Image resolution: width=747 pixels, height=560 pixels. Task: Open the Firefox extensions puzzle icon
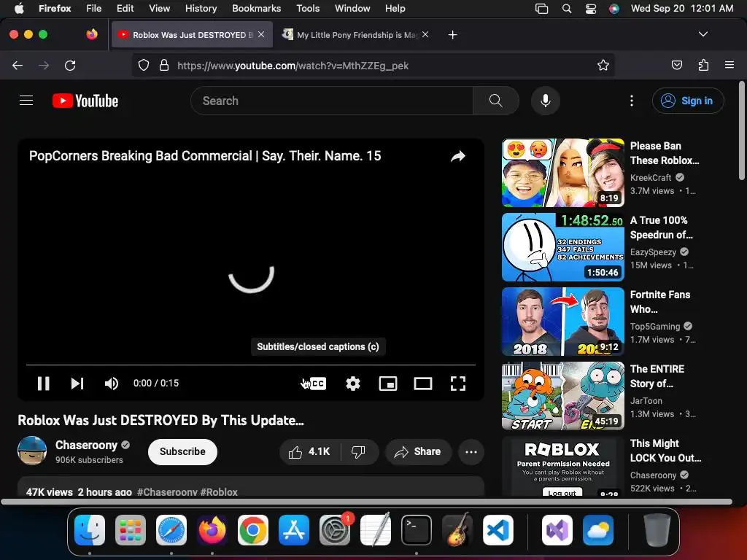[x=703, y=65]
